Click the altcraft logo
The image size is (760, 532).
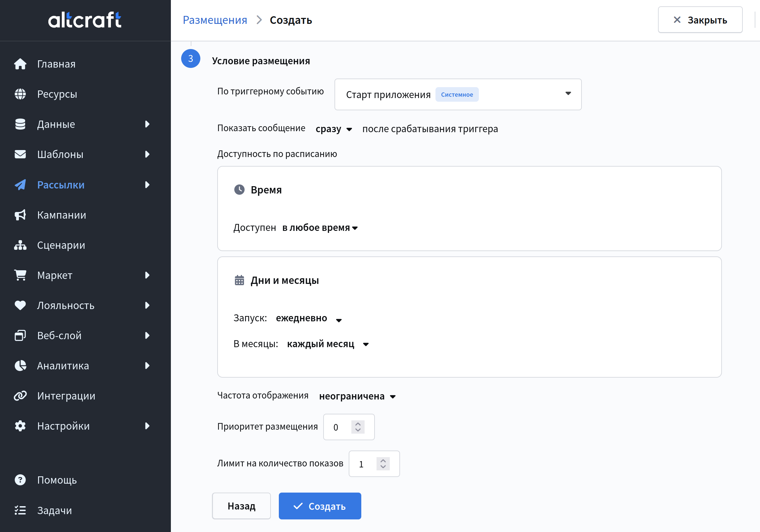click(85, 20)
